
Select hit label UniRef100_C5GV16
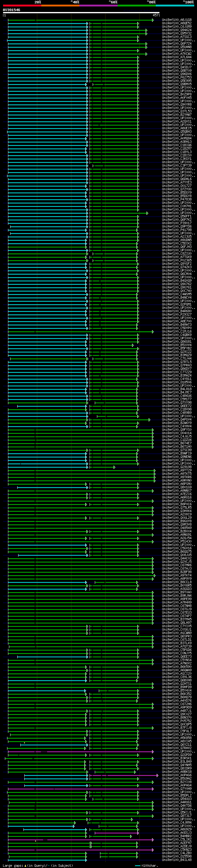(x=177, y=548)
